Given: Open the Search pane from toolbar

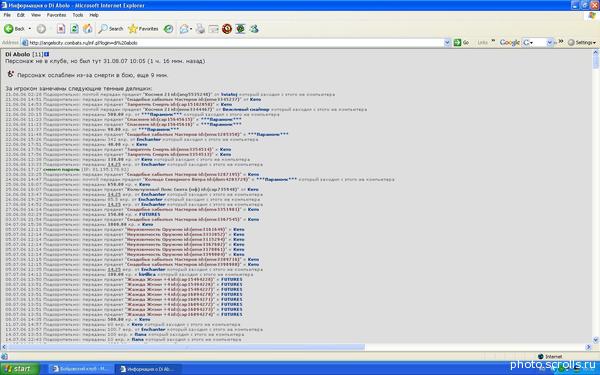Looking at the screenshot, I should coord(111,29).
